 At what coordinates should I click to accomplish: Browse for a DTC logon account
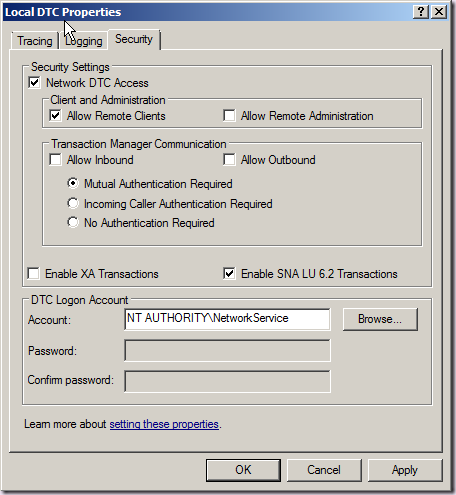click(x=380, y=319)
